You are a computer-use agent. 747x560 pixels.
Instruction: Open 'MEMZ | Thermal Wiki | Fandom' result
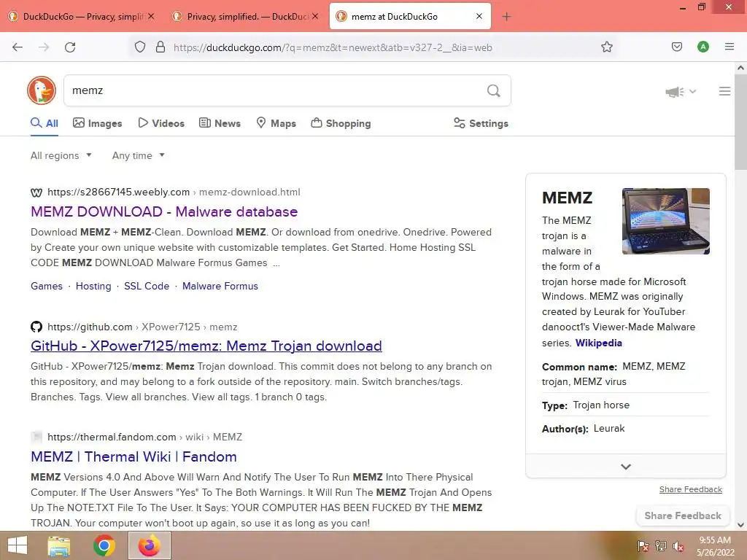click(x=133, y=457)
